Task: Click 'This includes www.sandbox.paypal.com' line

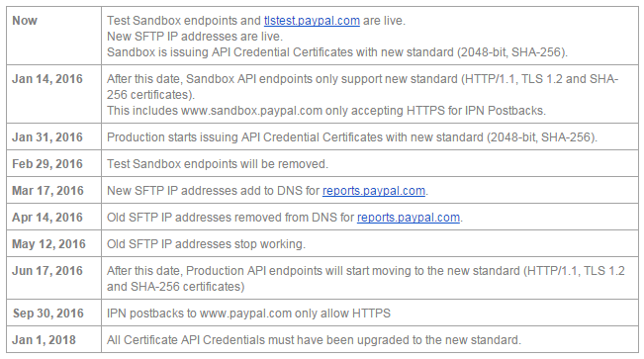Action: [x=326, y=111]
